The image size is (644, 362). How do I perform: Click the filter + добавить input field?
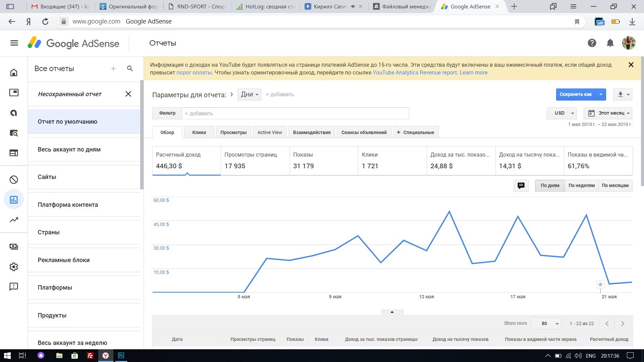295,113
